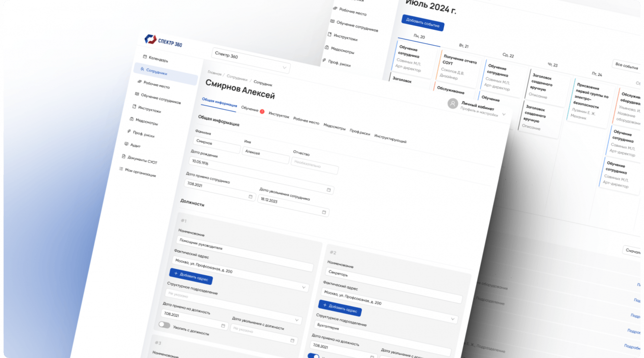The width and height of the screenshot is (644, 358).
Task: Click the Смирнов Алексей page heading
Action: [240, 89]
